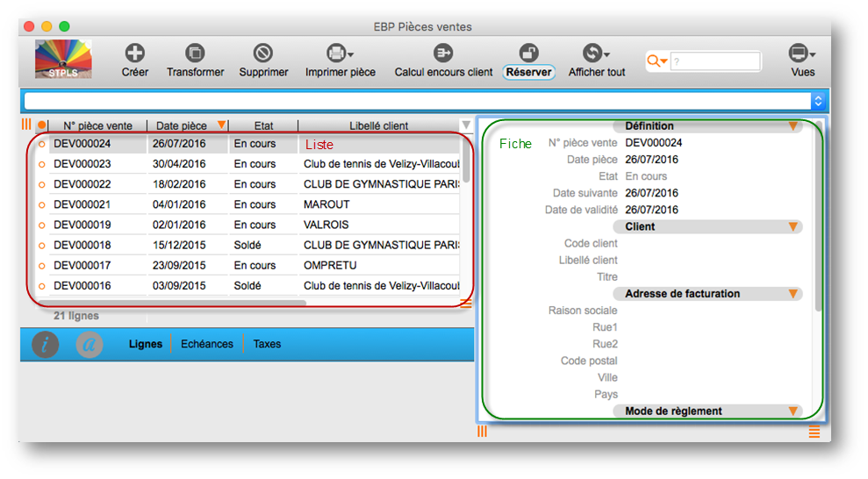Click the Calcul encours client icon
Viewport: 868px width, 479px height.
click(x=443, y=53)
